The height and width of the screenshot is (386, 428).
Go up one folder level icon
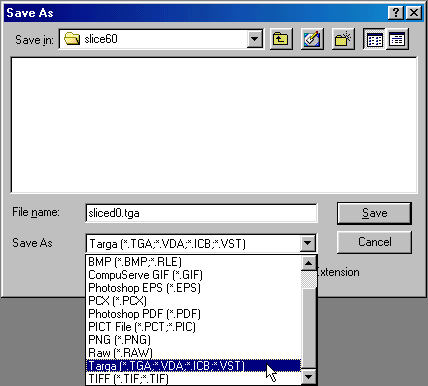(281, 39)
